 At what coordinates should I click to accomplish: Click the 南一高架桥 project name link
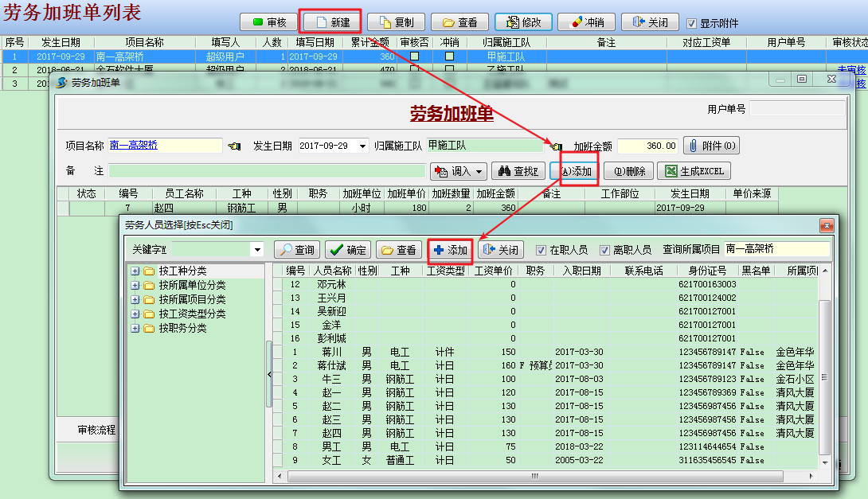tap(134, 145)
